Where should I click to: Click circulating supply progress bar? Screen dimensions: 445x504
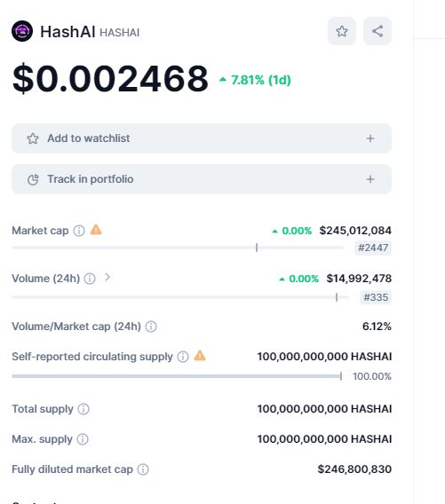(x=177, y=376)
